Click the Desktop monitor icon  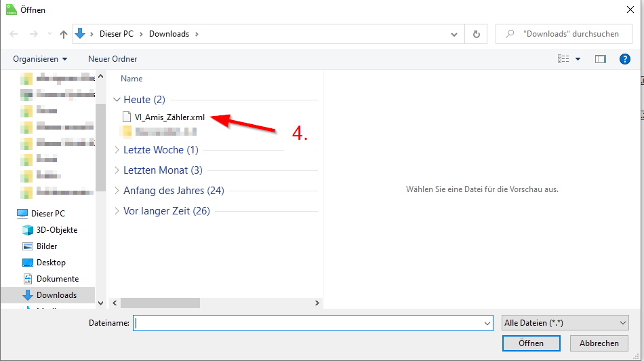[28, 263]
